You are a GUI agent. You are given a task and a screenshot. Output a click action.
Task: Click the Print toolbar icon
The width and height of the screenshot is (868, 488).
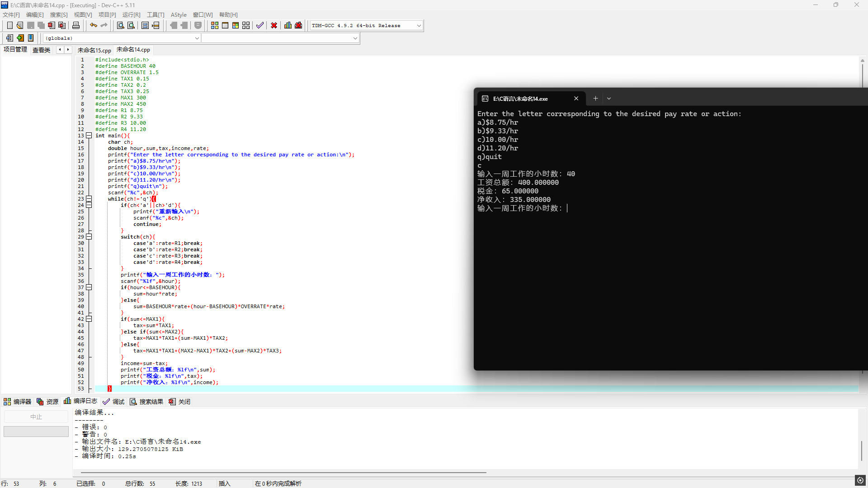click(76, 25)
